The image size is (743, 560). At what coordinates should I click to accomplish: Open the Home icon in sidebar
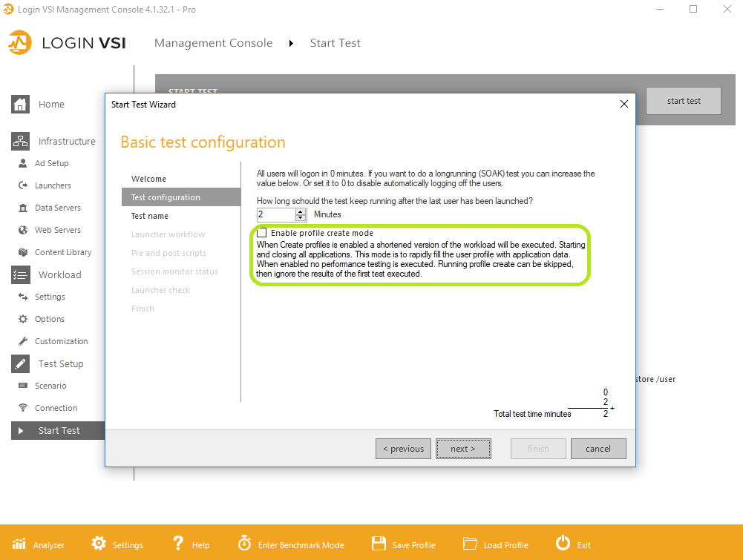tap(20, 104)
